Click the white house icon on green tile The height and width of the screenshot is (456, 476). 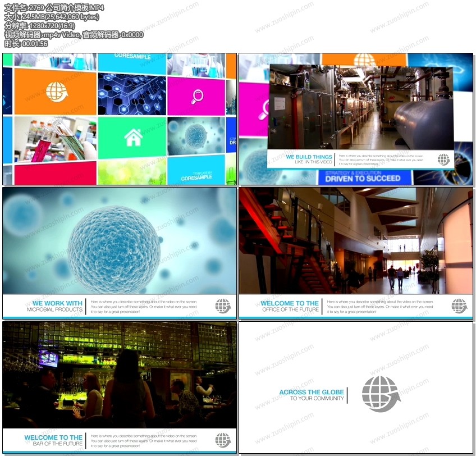(133, 137)
